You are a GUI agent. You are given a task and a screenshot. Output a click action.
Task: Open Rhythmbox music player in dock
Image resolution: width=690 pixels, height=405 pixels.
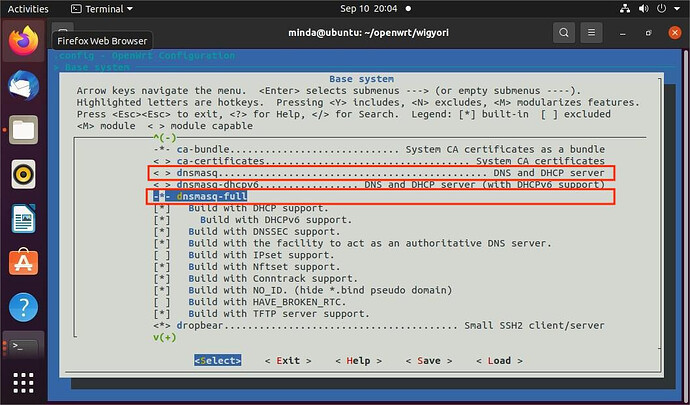coord(23,174)
